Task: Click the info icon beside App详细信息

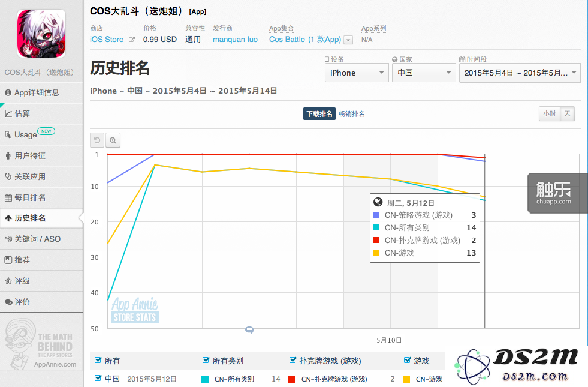Action: 8,93
